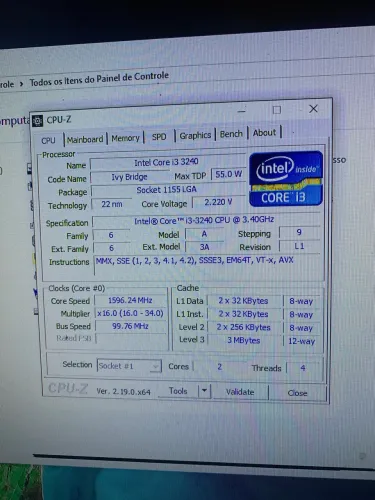Click the Core Voltage value '2.220 V'
Viewport: 375px width, 500px height.
click(218, 202)
